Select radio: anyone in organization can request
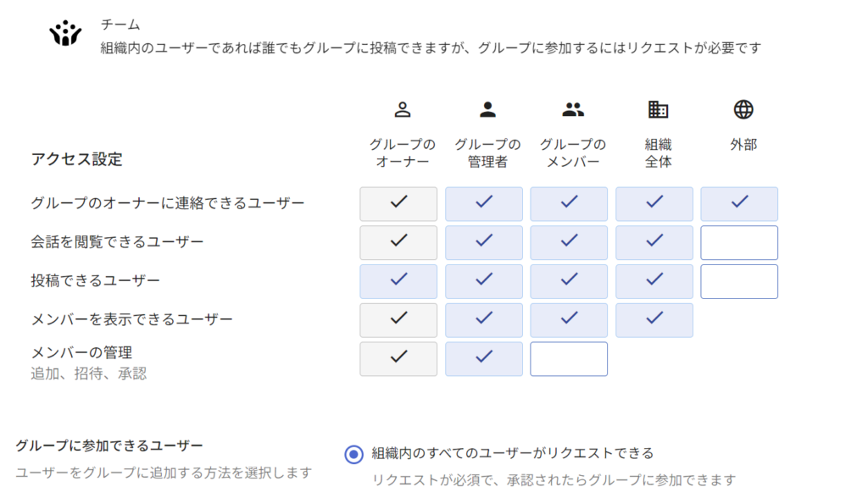Screen dimensions: 868x498 [x=354, y=454]
